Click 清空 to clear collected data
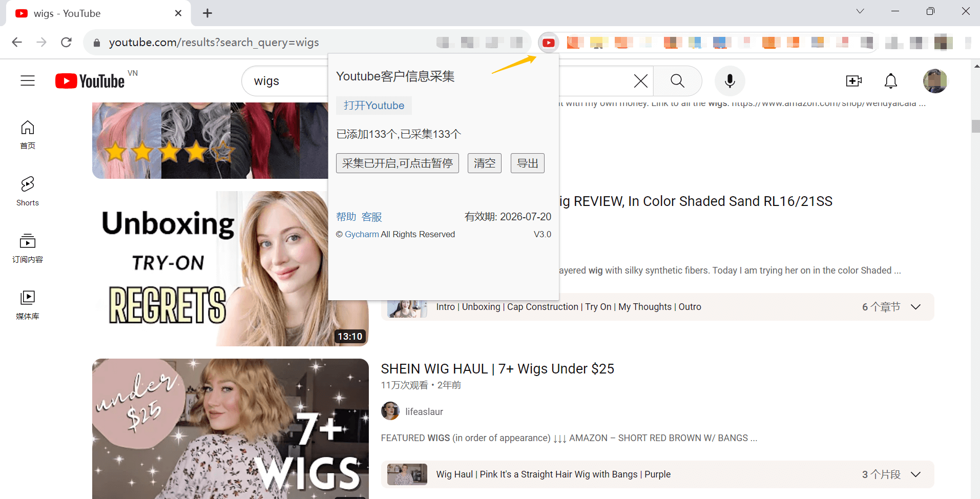Screen dimensions: 980x499 click(x=485, y=163)
